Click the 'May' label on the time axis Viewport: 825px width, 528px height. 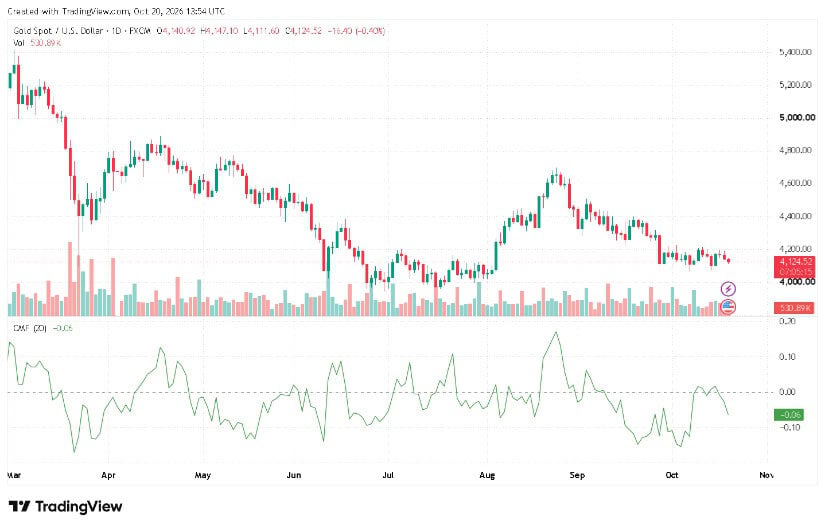(x=203, y=475)
